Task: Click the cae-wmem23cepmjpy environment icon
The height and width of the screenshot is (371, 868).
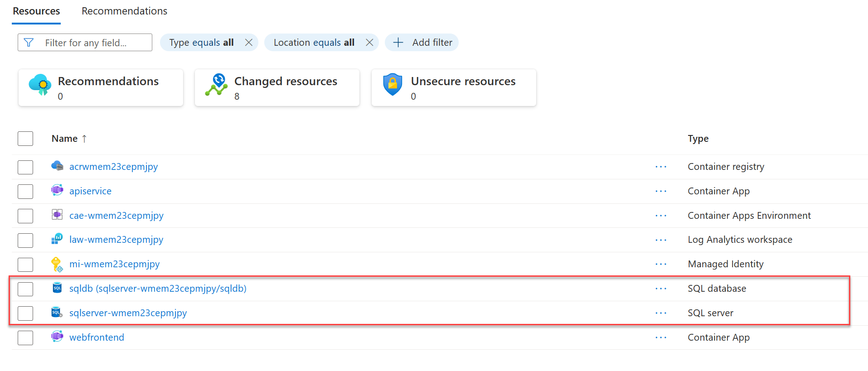Action: 57,215
